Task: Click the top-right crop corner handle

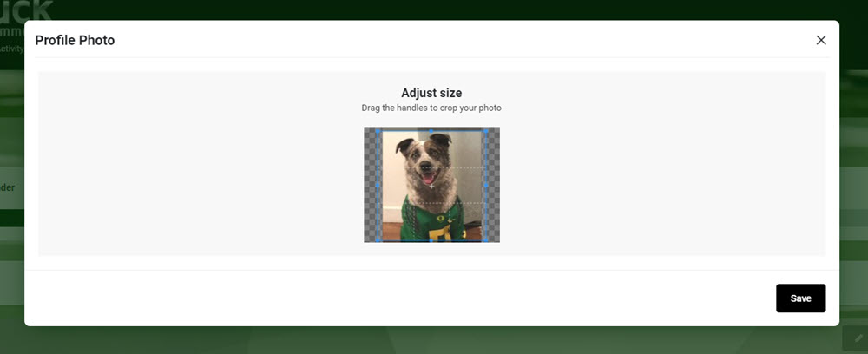Action: (x=486, y=131)
